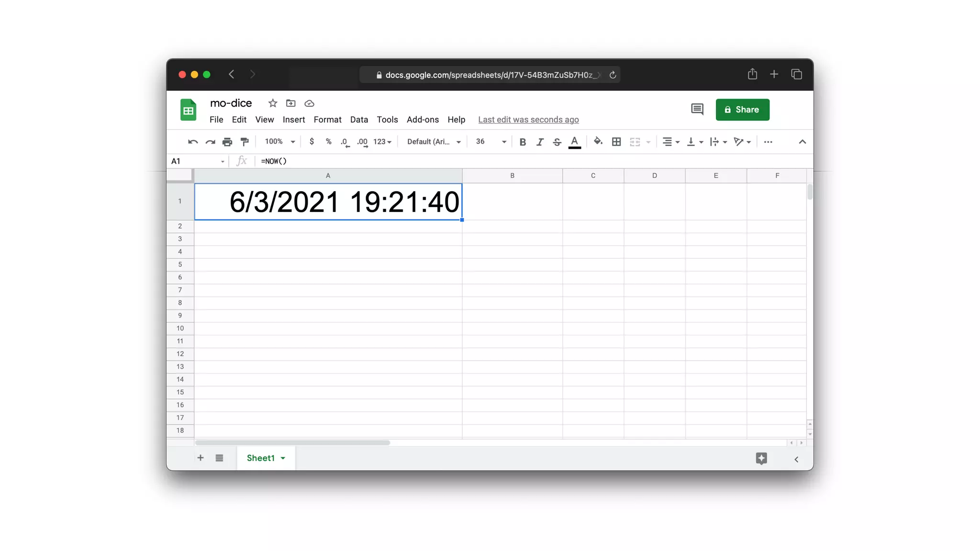Click the Undo icon in toolbar
This screenshot has width=980, height=551.
pos(193,142)
